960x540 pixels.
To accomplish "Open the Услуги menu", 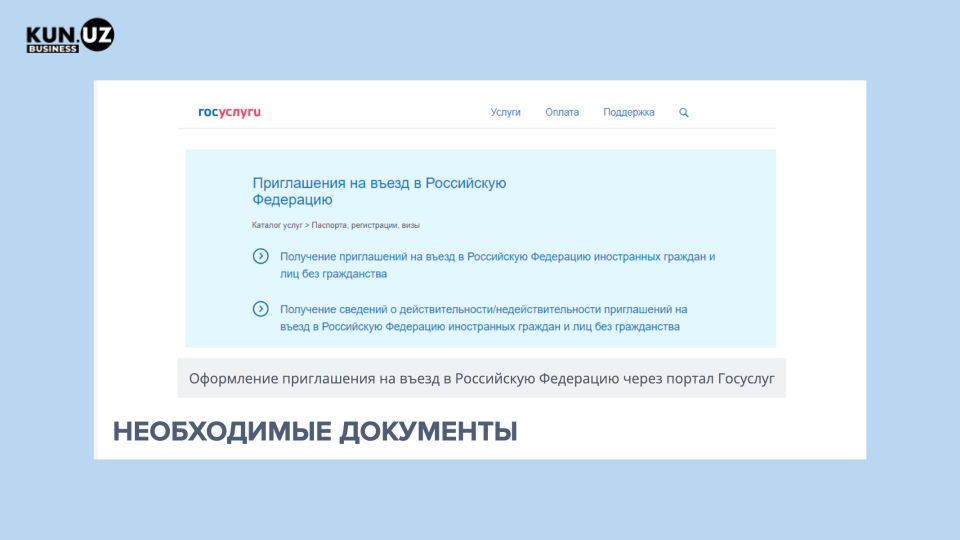I will tap(505, 112).
